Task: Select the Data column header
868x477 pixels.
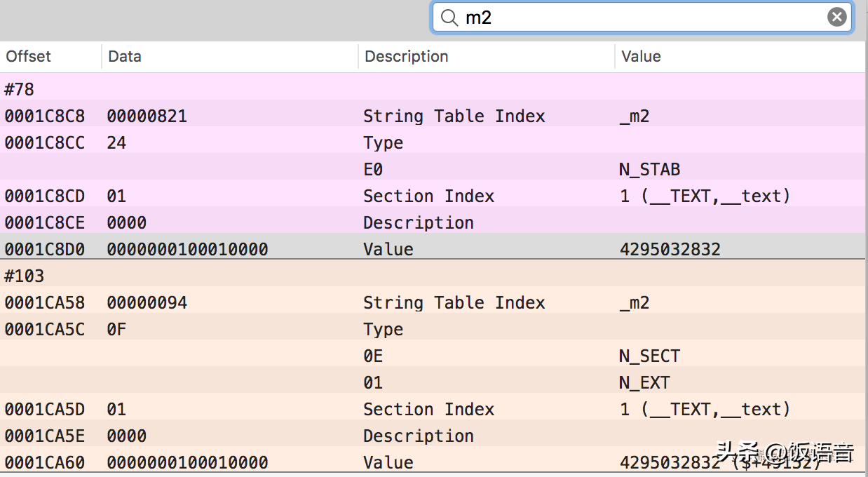Action: [124, 56]
